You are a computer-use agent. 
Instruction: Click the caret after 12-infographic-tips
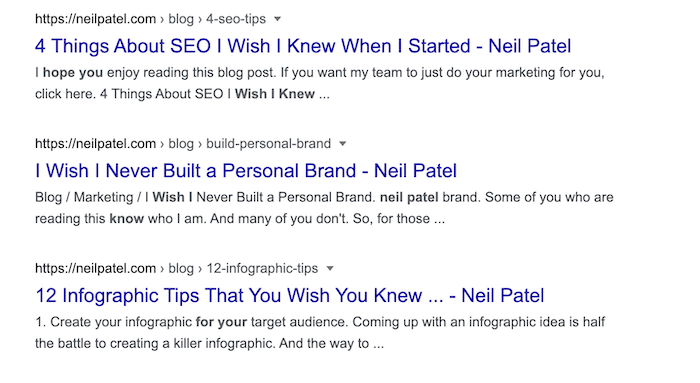point(330,269)
